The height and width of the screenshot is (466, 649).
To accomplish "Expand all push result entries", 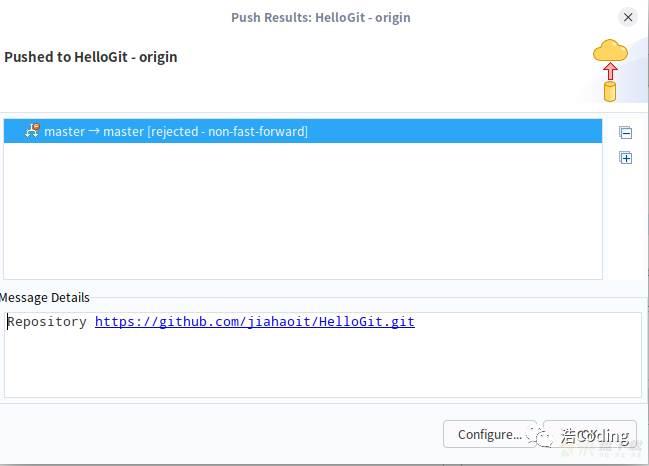I will point(625,158).
